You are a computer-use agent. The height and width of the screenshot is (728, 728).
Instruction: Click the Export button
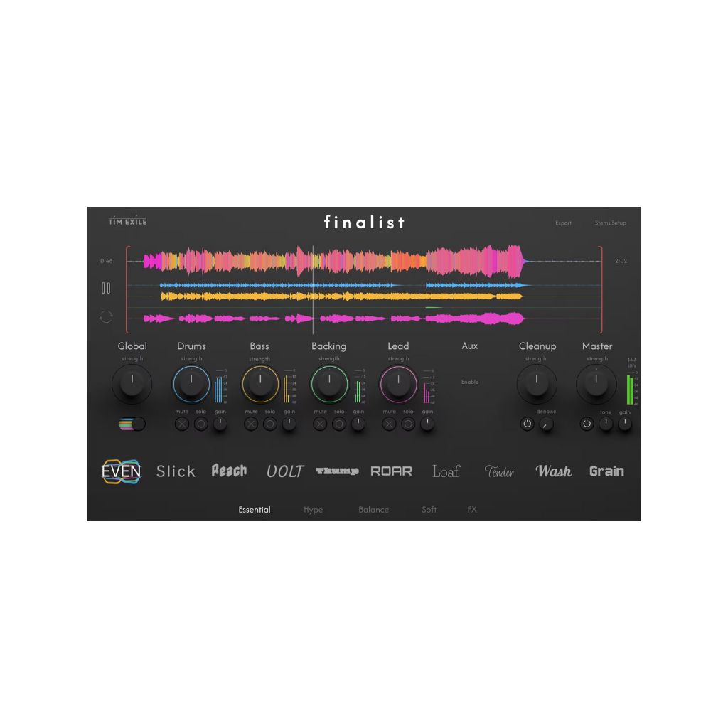[564, 223]
